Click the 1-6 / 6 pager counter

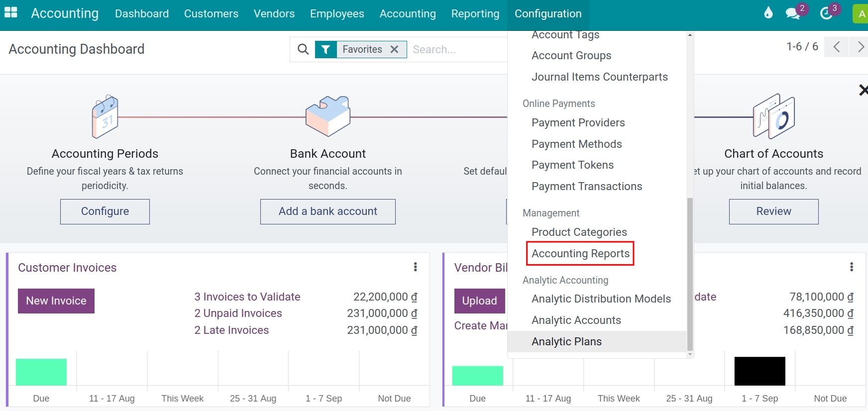[802, 47]
